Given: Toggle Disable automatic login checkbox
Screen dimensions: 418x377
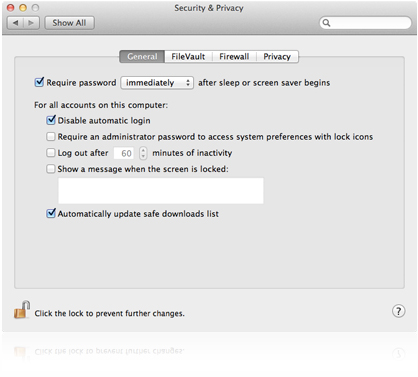Looking at the screenshot, I should pyautogui.click(x=51, y=120).
